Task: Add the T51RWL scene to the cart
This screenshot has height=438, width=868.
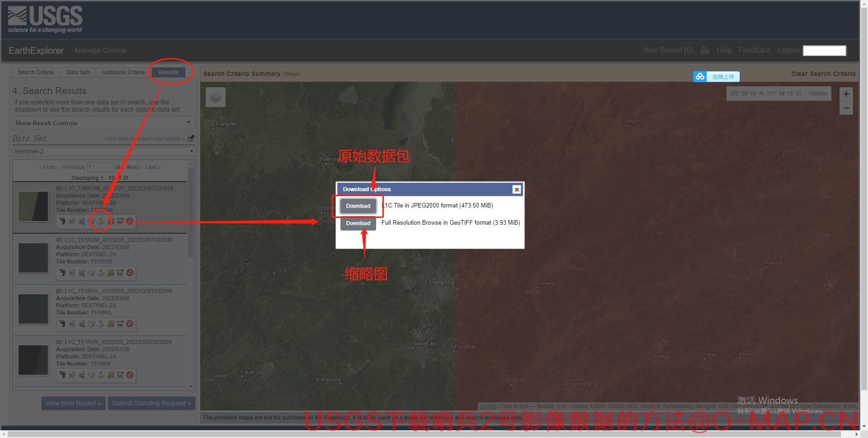Action: pyautogui.click(x=120, y=324)
